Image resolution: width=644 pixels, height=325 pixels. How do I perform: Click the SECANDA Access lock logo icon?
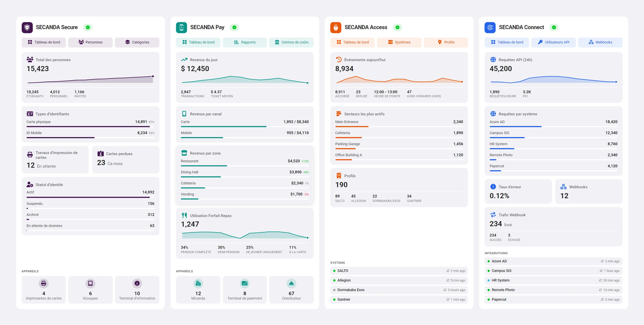pyautogui.click(x=336, y=27)
